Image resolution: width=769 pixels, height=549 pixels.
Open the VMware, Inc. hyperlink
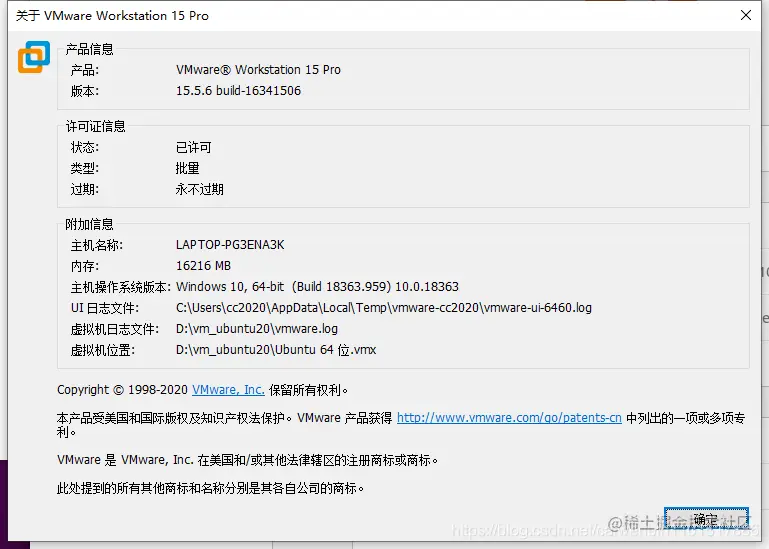(228, 390)
